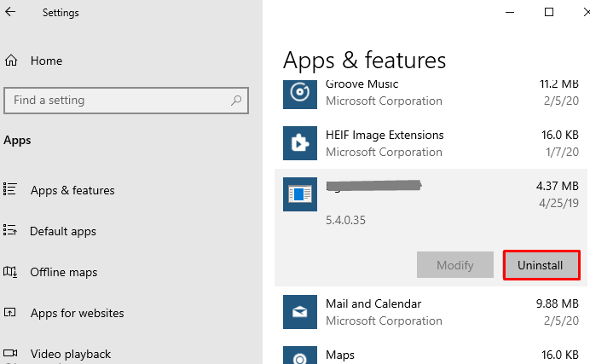Click the selected app's blue icon
Viewport: 590px width, 364px height.
299,194
